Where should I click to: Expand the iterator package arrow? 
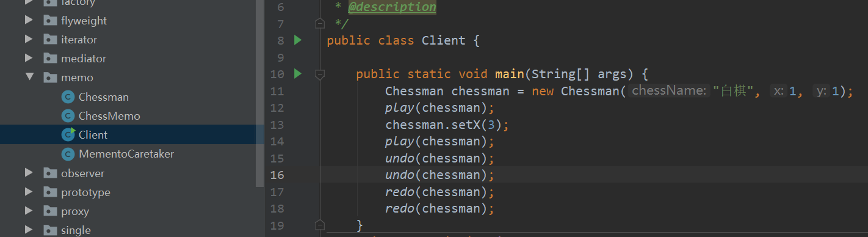pyautogui.click(x=29, y=39)
